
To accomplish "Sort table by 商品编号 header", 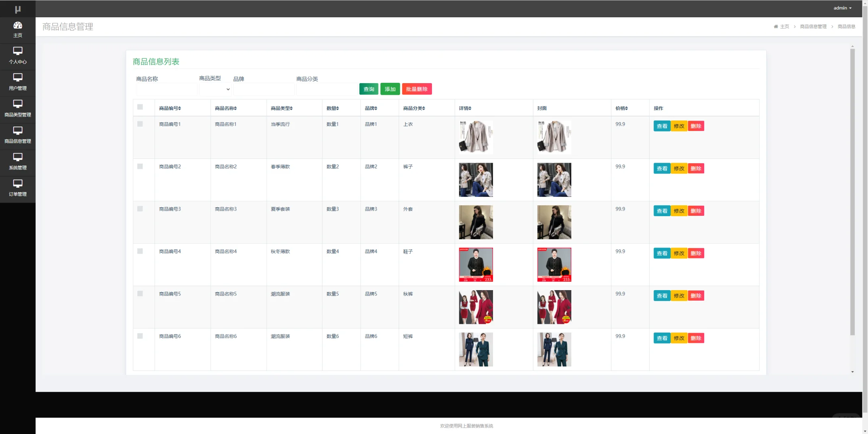I will (170, 108).
